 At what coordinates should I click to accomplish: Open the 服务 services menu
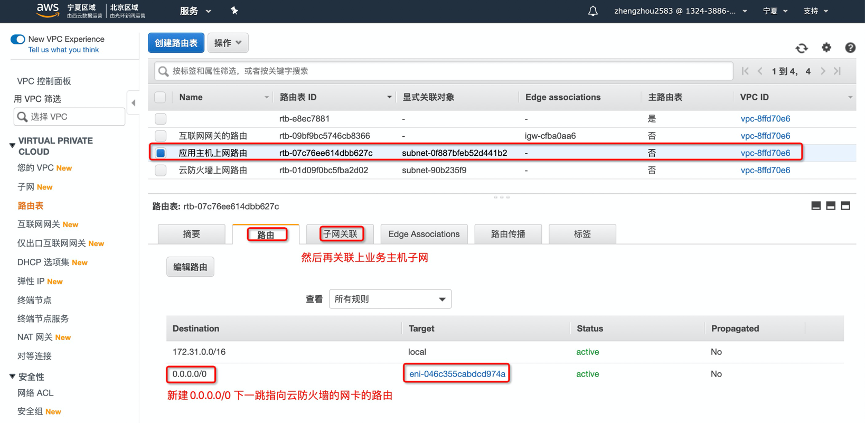pos(194,11)
